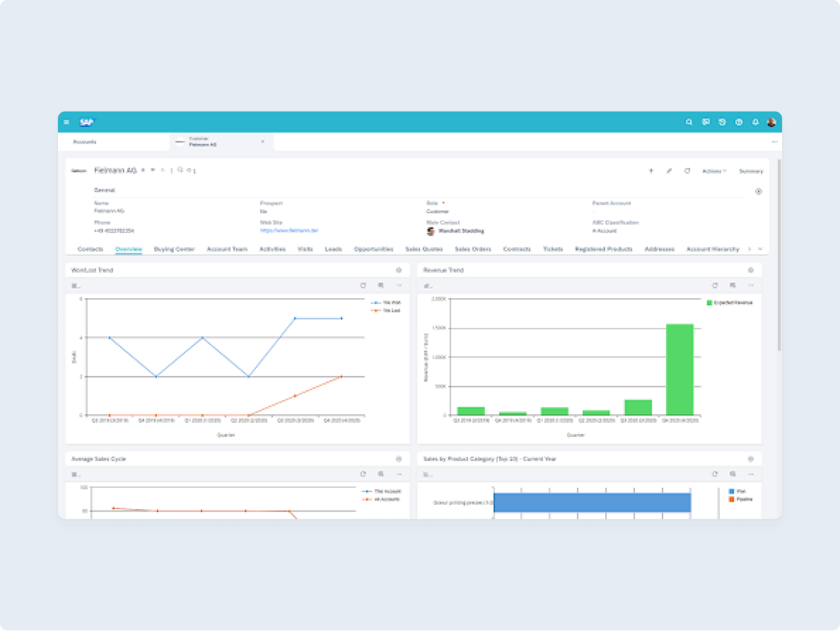Close the Customer Fielmann AG tab
The width and height of the screenshot is (840, 631).
point(262,142)
